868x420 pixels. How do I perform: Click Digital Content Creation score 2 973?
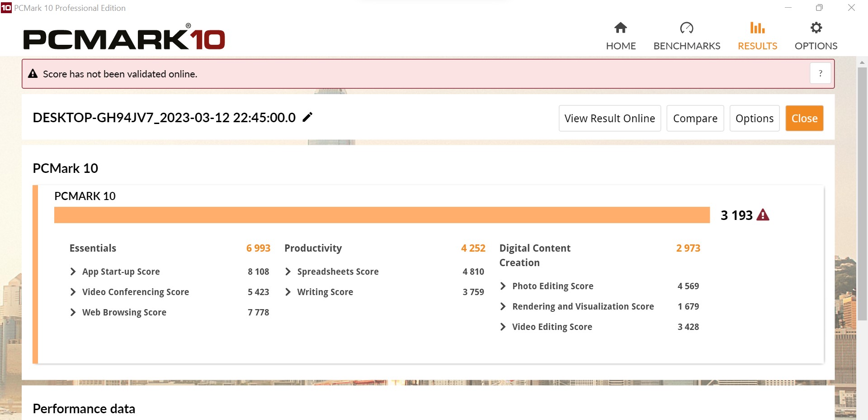tap(688, 248)
